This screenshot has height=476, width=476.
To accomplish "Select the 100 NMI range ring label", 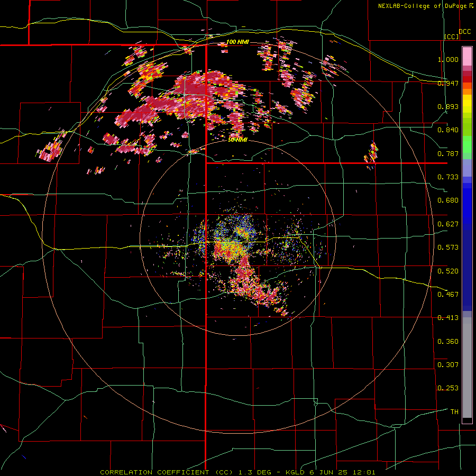I will (x=237, y=42).
